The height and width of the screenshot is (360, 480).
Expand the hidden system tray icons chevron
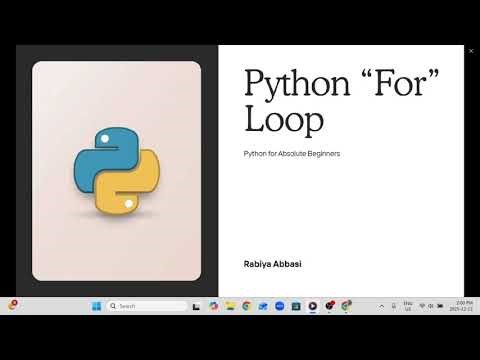click(x=381, y=306)
